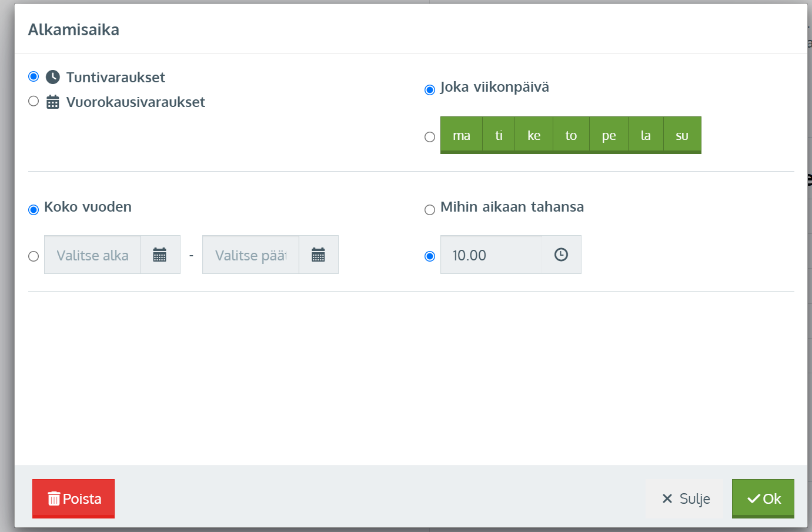812x532 pixels.
Task: Toggle the ma weekday button
Action: pos(461,135)
